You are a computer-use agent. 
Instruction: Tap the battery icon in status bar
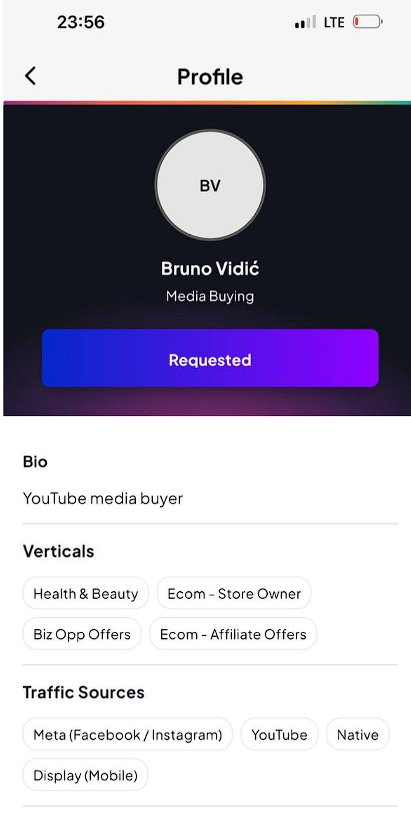coord(368,22)
